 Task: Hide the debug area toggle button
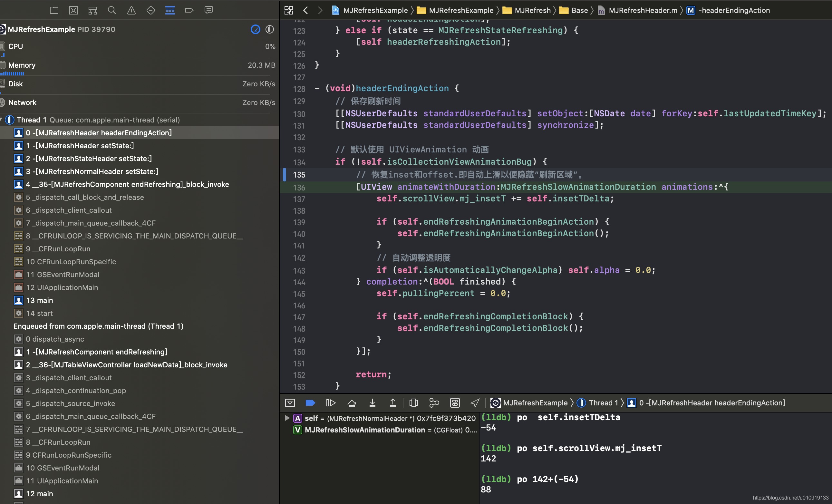(x=290, y=403)
